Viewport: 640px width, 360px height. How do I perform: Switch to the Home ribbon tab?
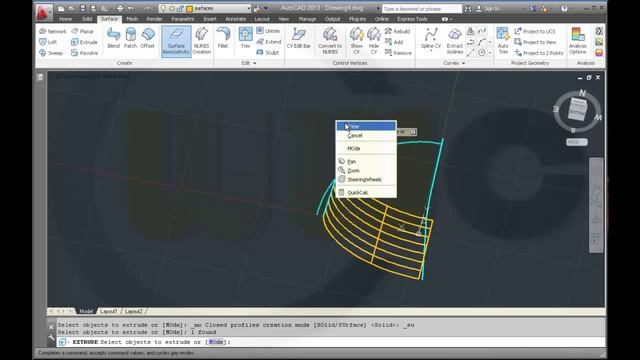65,19
